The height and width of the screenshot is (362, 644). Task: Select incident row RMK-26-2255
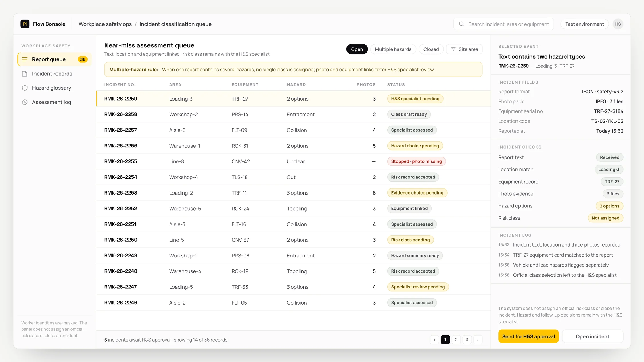[293, 161]
